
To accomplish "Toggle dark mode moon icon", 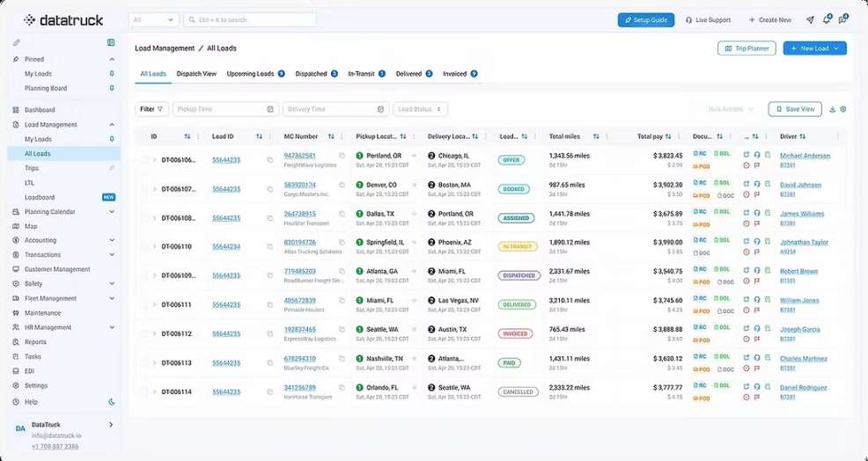I will pyautogui.click(x=111, y=401).
